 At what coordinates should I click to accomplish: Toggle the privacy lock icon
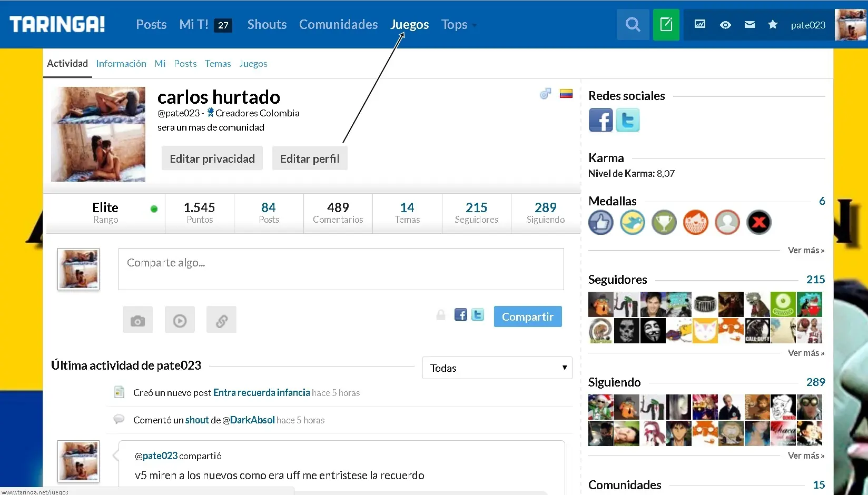tap(441, 315)
